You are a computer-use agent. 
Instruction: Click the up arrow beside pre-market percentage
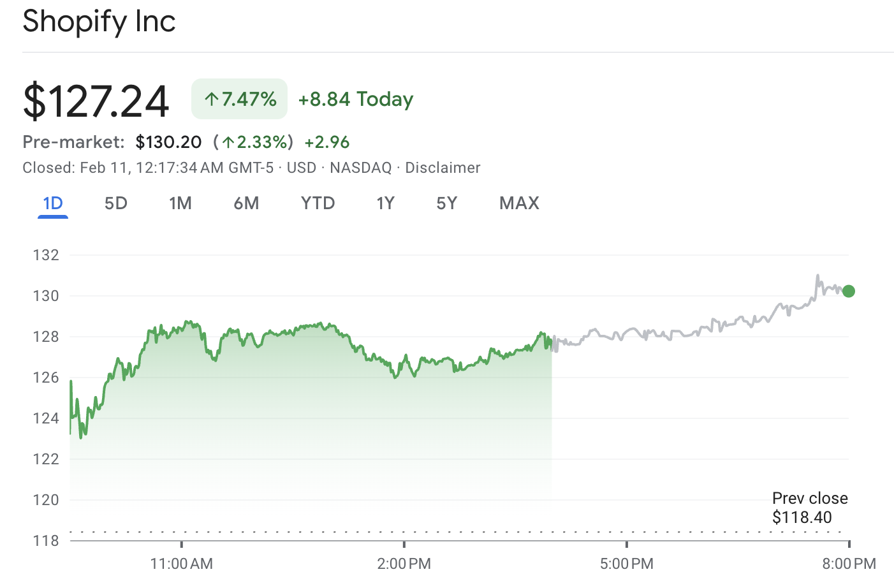(230, 142)
